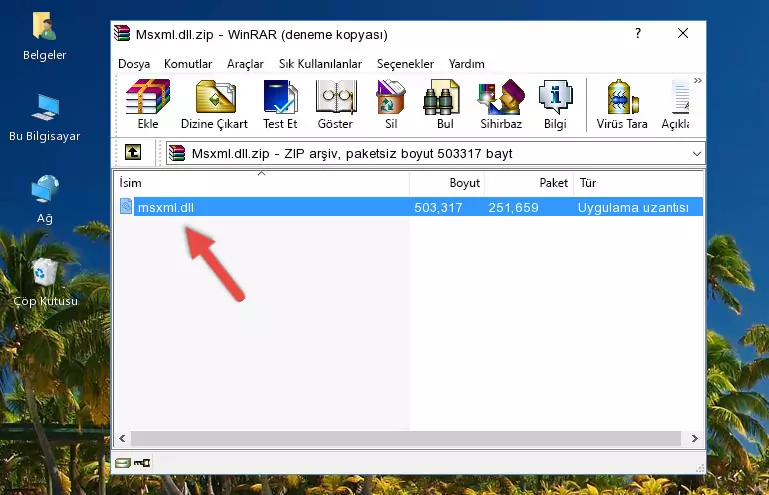Click the 251,659 packed size value
Screen dimensions: 769x495
pyautogui.click(x=513, y=208)
